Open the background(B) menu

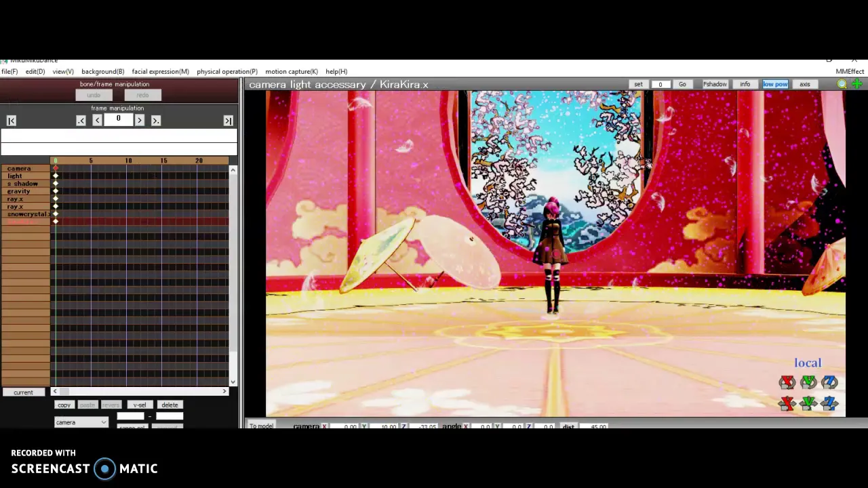point(102,71)
